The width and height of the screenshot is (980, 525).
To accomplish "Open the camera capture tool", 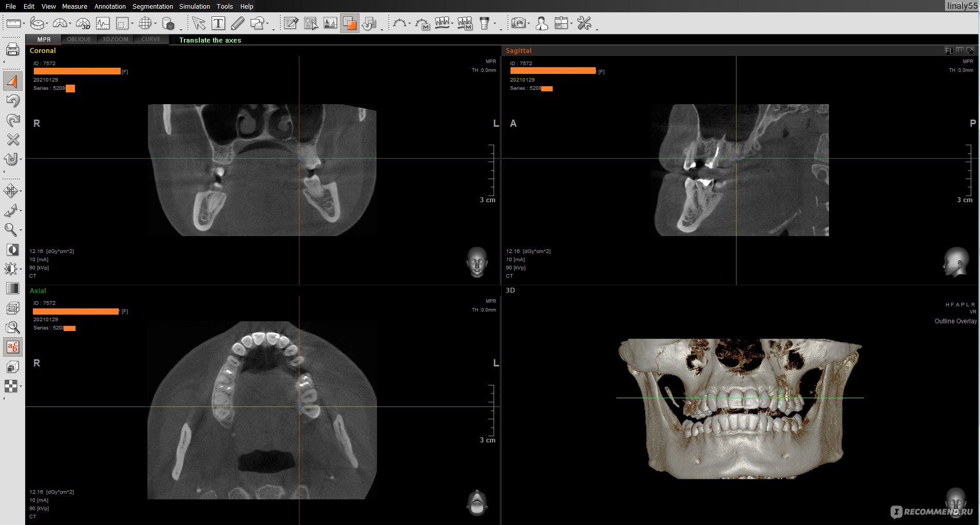I will coord(519,23).
